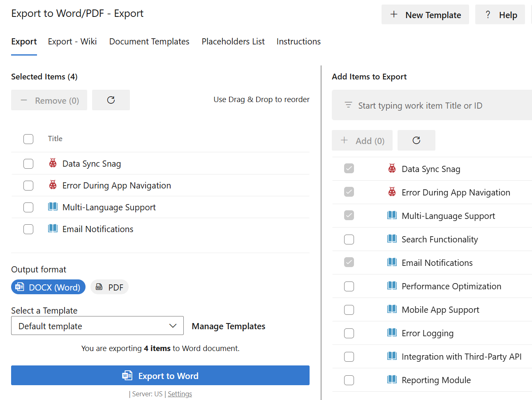Click the book icon next to Multi-Language Support
This screenshot has height=400, width=532.
click(x=53, y=207)
